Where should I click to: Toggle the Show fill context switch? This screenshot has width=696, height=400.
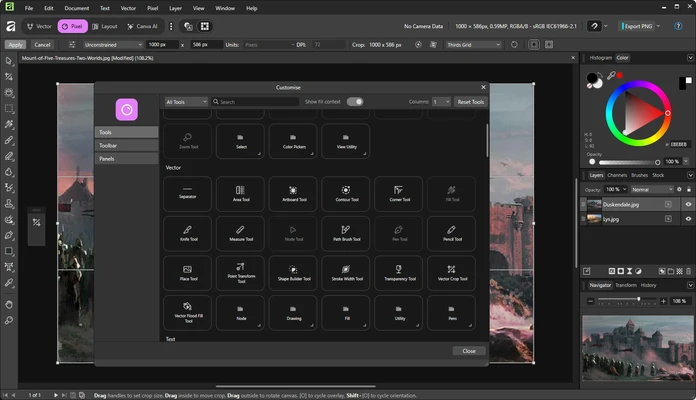pos(355,102)
